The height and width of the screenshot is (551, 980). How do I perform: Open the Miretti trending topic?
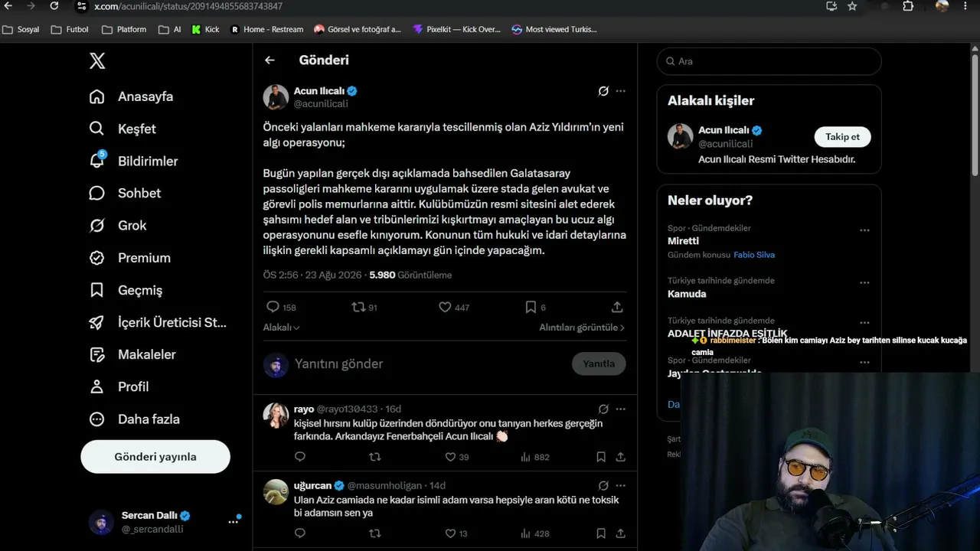(x=683, y=241)
